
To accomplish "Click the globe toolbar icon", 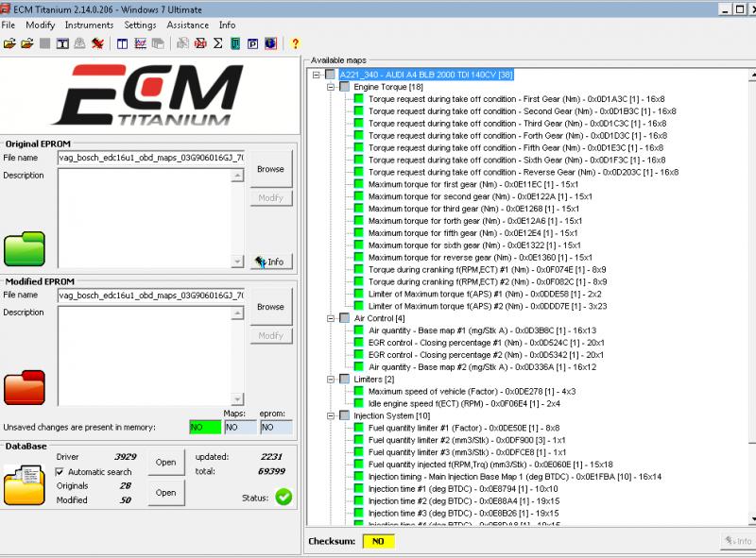I will click(x=270, y=43).
